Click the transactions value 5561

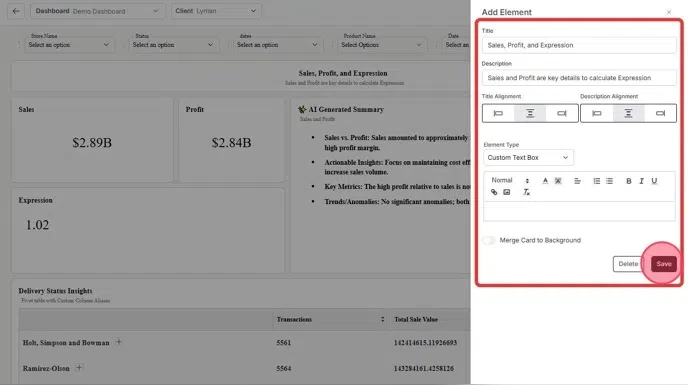283,342
